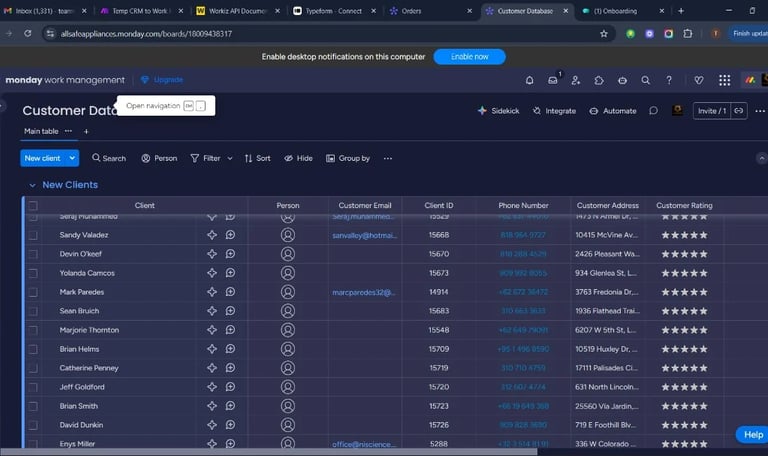The width and height of the screenshot is (768, 456).
Task: Open updates bubble for Devin O'keef
Action: coord(230,254)
